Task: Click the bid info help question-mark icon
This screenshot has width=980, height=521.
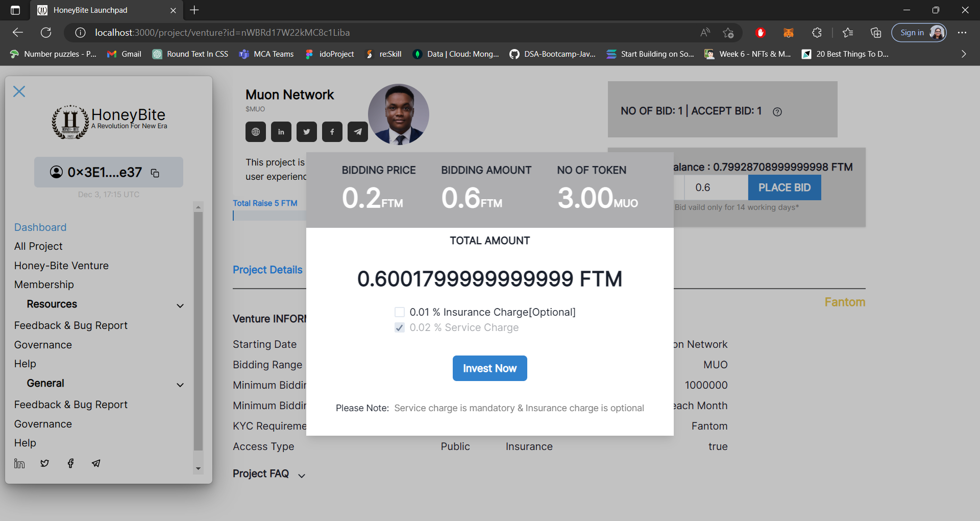Action: pyautogui.click(x=777, y=112)
